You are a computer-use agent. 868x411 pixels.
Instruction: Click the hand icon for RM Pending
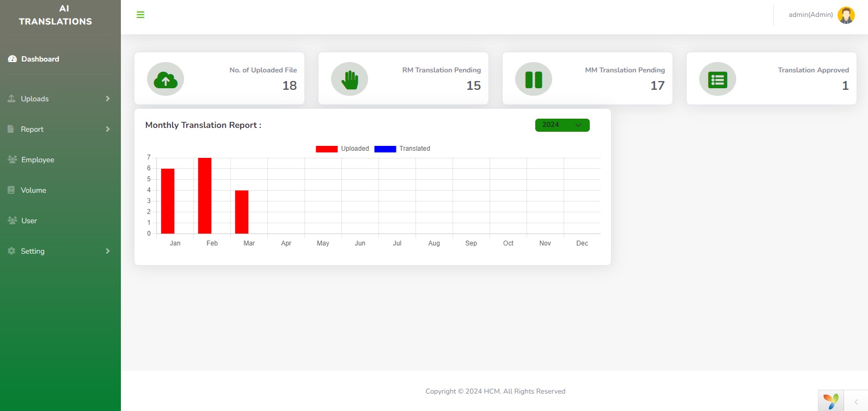350,79
